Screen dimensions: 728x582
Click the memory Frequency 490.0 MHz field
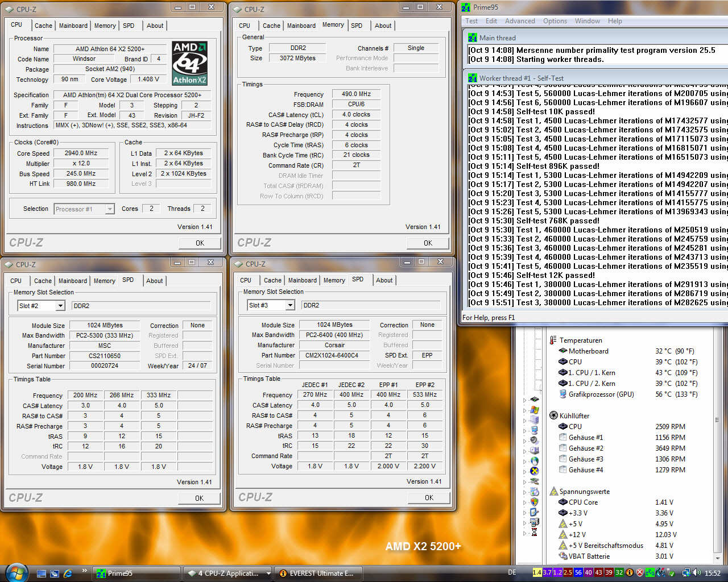[357, 94]
